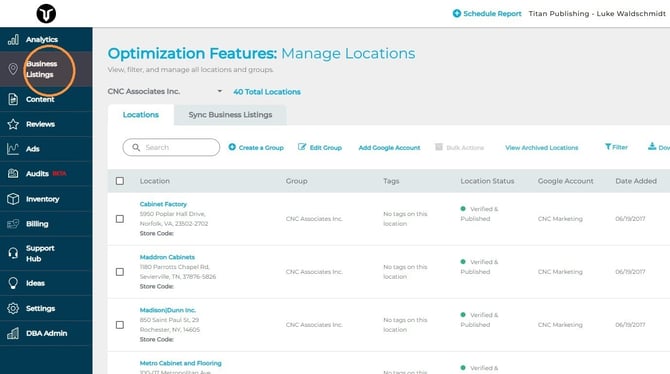Toggle the select-all checkbox in table header
The image size is (670, 374).
click(120, 181)
